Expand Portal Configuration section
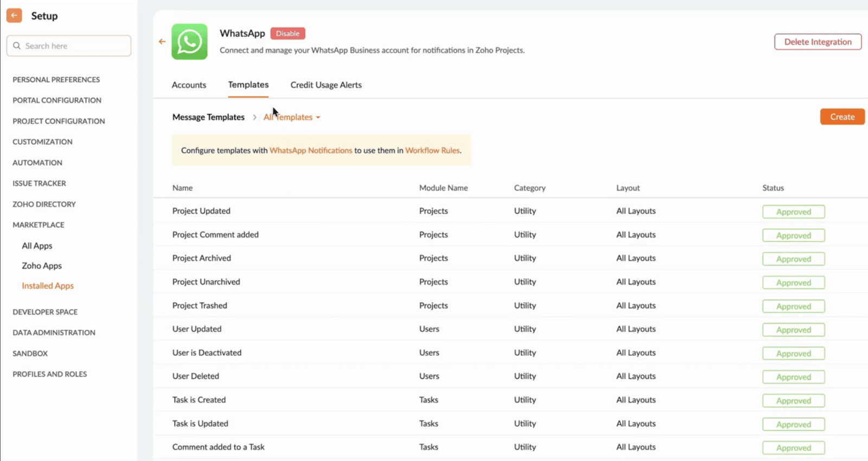Viewport: 868px width, 461px height. 57,100
